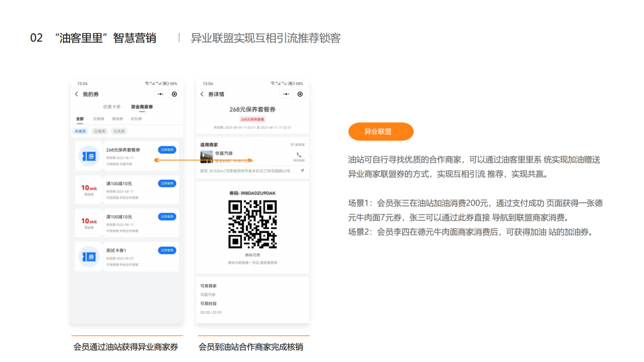
Task: Tap phone icon to contact merchant
Action: pyautogui.click(x=299, y=155)
